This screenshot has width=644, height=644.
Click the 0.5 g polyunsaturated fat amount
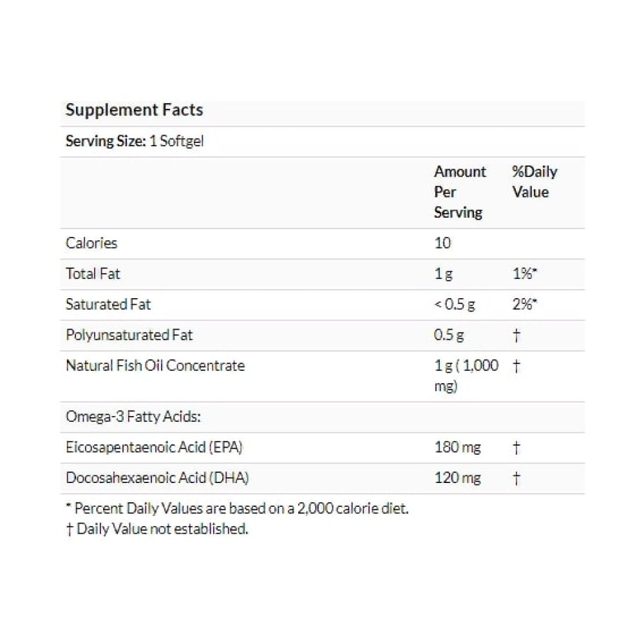click(x=449, y=335)
